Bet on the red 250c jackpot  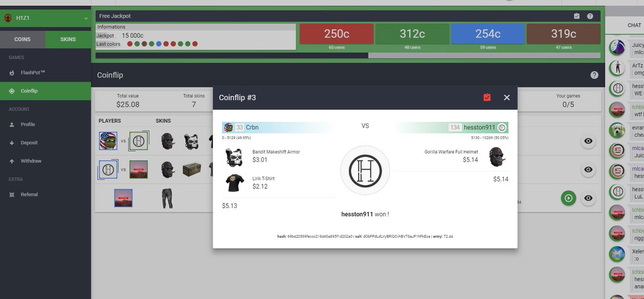point(336,34)
